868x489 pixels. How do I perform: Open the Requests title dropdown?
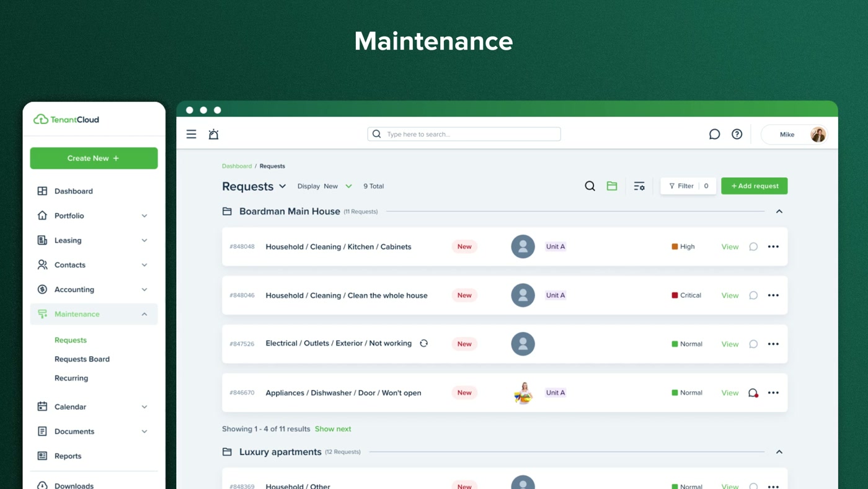click(283, 186)
